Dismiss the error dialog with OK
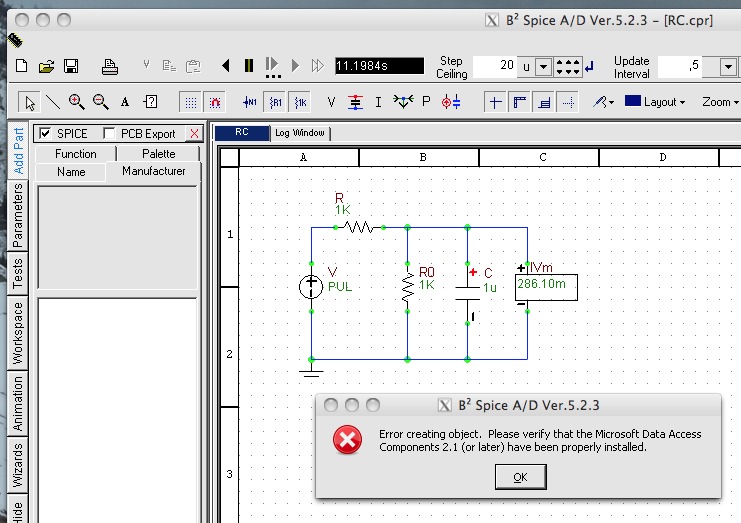Screen dimensions: 741x523 tap(520, 477)
